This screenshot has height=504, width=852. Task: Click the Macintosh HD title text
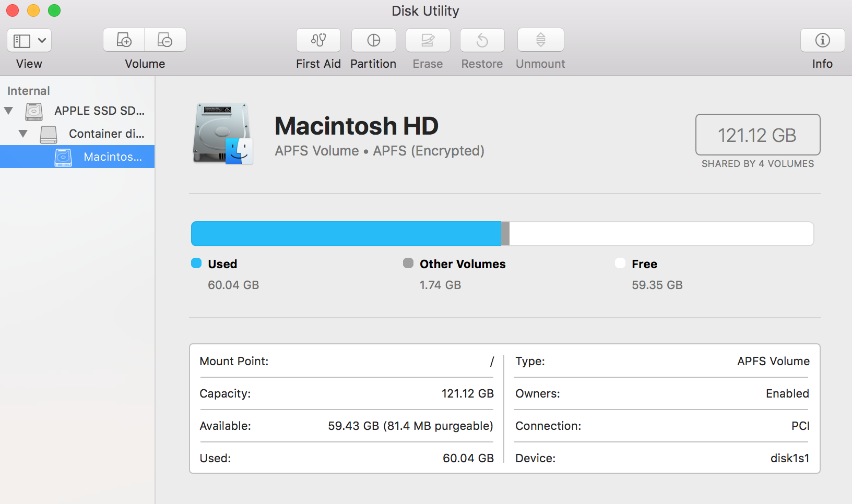(357, 126)
